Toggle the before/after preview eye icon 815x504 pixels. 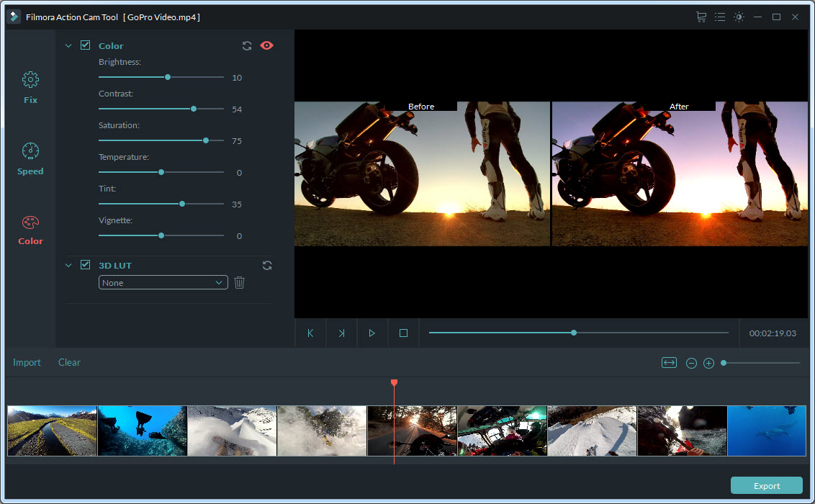(x=266, y=45)
